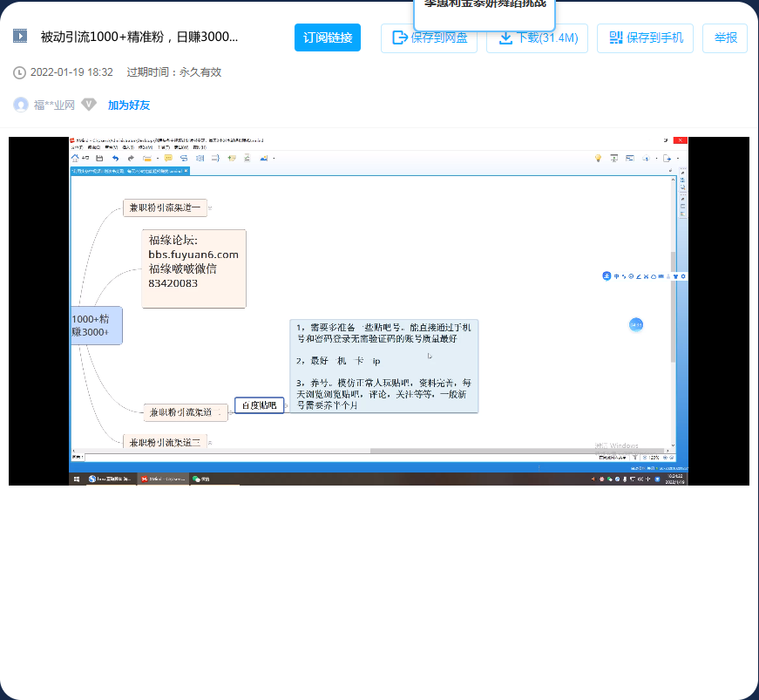Open the dropdown arrow beside the topic icon
This screenshot has width=759, height=700.
pos(158,159)
